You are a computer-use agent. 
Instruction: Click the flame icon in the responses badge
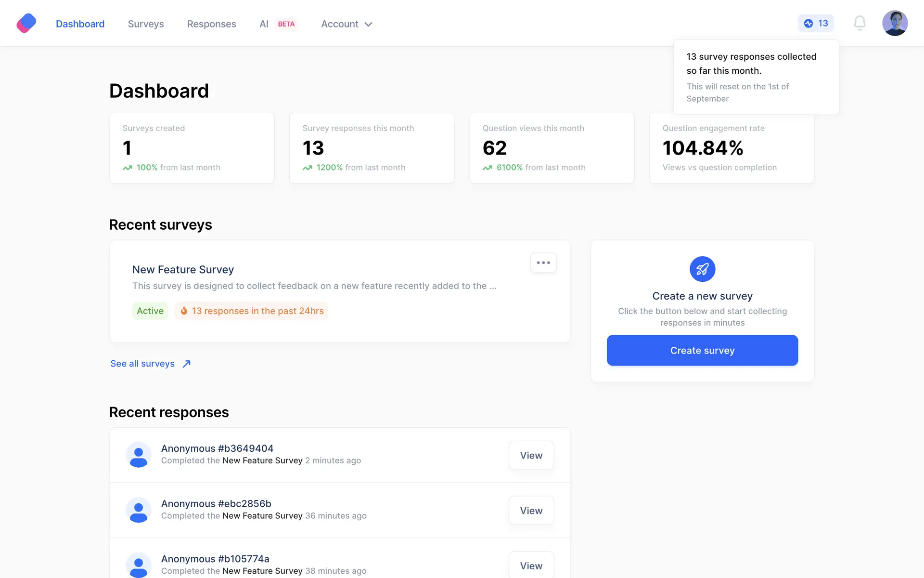[184, 311]
